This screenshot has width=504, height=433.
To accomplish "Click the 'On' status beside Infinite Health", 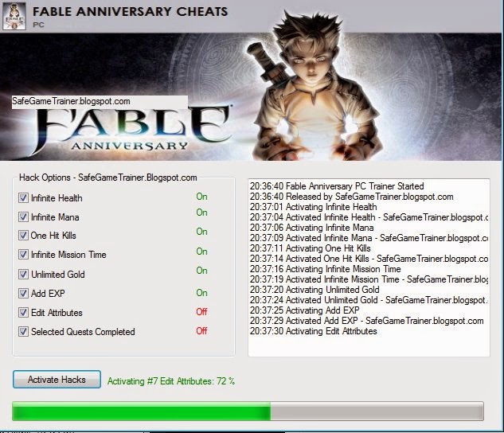I will pos(202,197).
